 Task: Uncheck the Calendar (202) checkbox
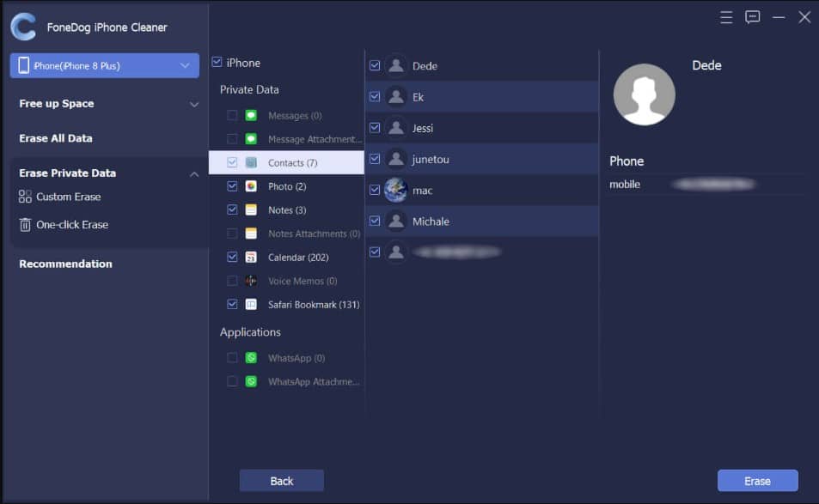coord(232,257)
